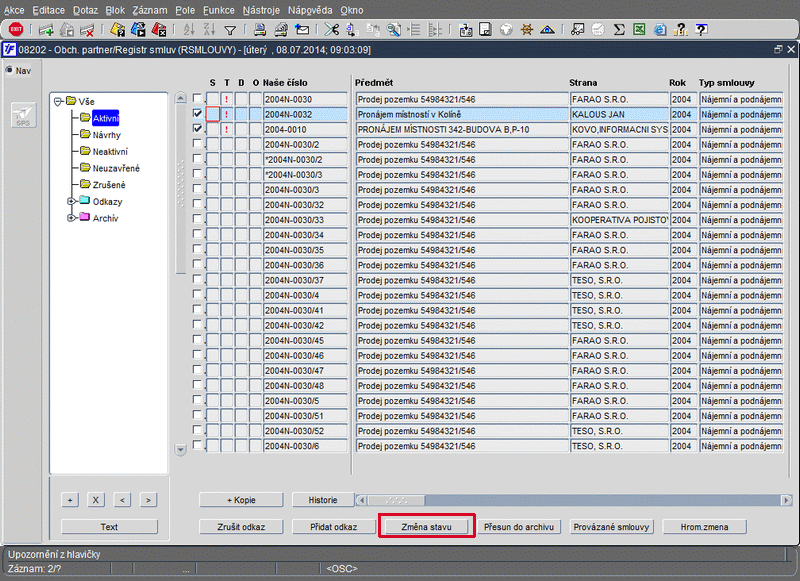Click the triangle eye icon in toolbar

[547, 30]
